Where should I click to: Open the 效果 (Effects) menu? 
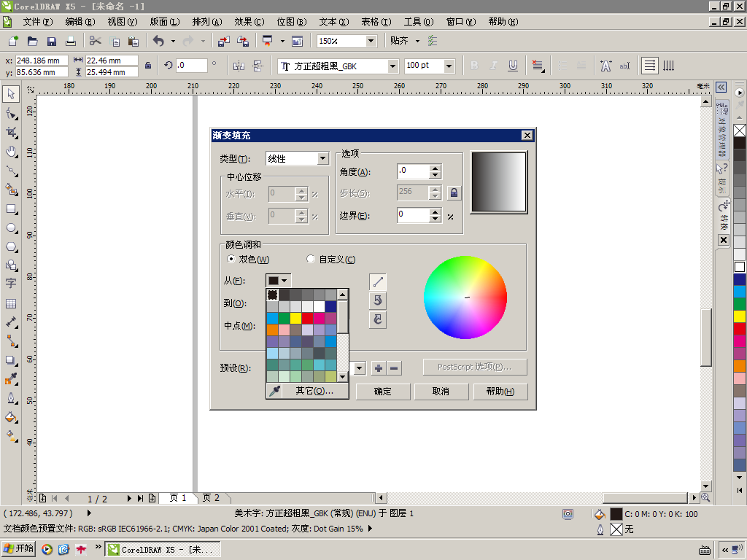coord(249,22)
